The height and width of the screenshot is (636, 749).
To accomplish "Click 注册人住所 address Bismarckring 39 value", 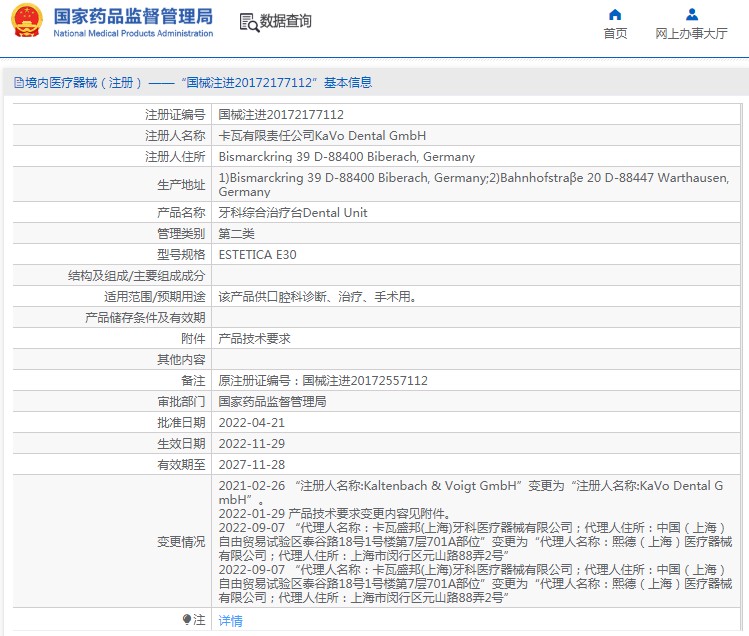I will point(346,157).
